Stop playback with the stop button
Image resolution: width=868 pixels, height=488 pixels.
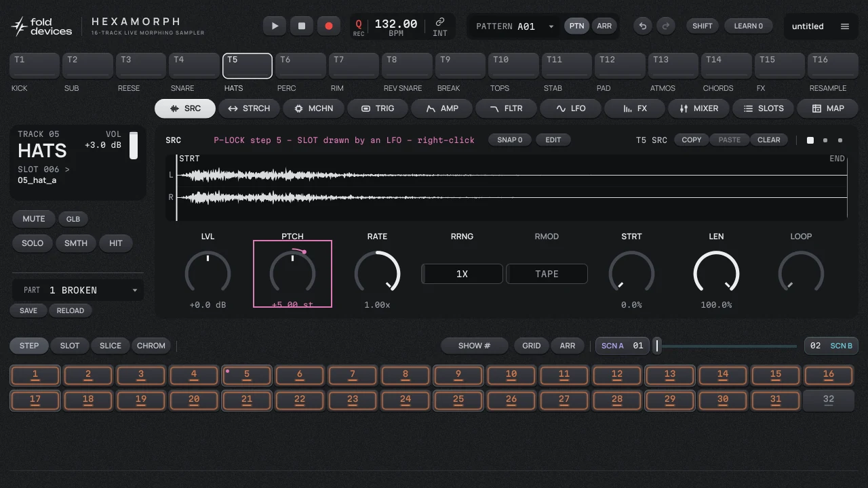[302, 26]
